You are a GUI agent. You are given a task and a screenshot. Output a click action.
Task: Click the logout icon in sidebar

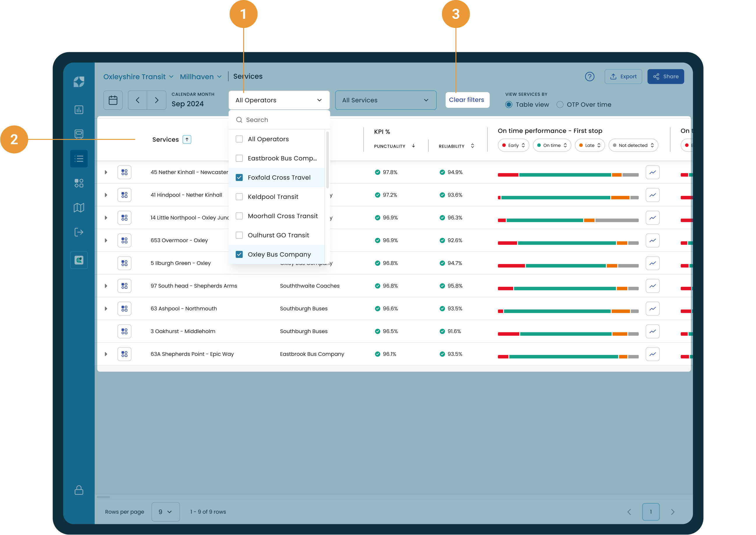tap(79, 232)
